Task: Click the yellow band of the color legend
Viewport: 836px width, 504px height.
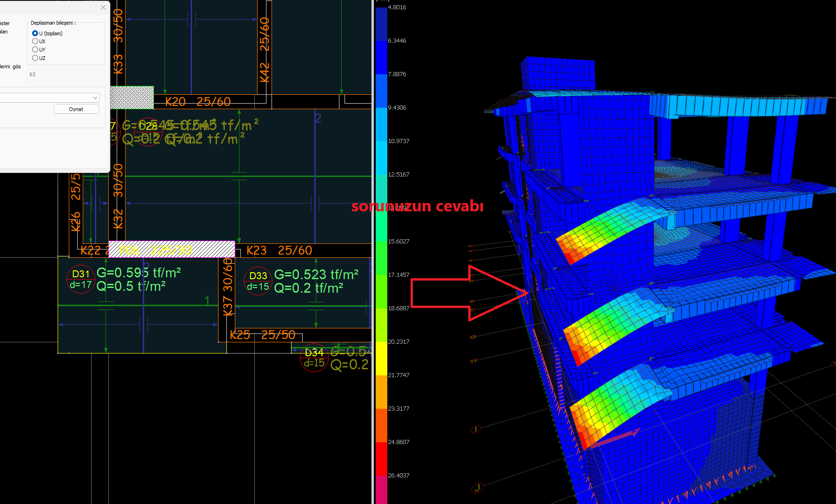Action: point(381,358)
